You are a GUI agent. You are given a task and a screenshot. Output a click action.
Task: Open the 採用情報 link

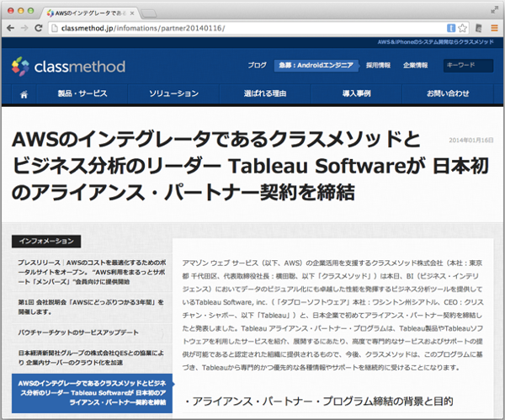378,66
